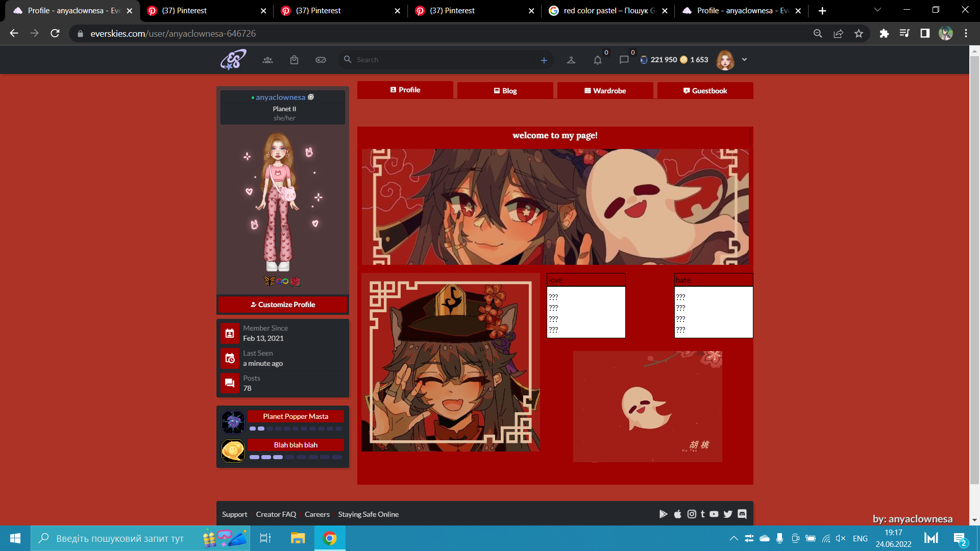Image resolution: width=980 pixels, height=551 pixels.
Task: Open the notifications bell
Action: [597, 60]
